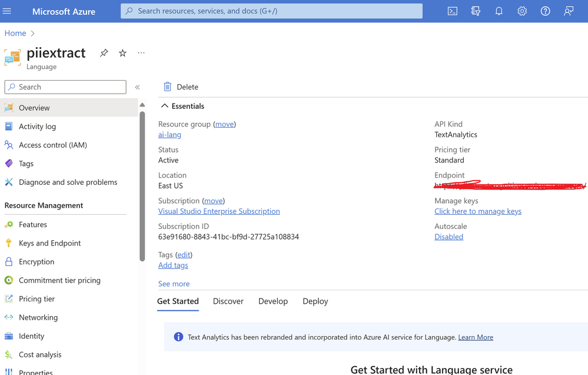588x375 pixels.
Task: Collapse the Essentials section
Action: click(164, 106)
